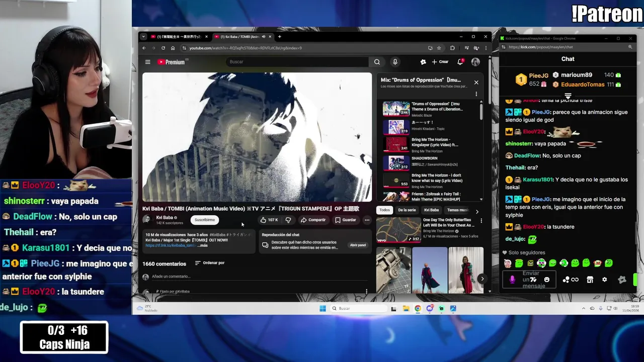Click the Mix playlist scrollbar
Viewport: 644px width, 362px height.
click(481, 112)
